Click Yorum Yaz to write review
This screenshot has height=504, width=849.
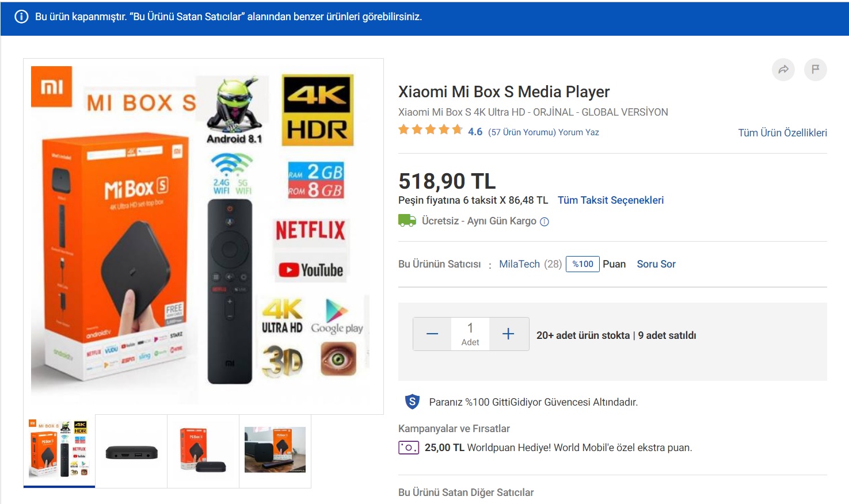pos(578,132)
